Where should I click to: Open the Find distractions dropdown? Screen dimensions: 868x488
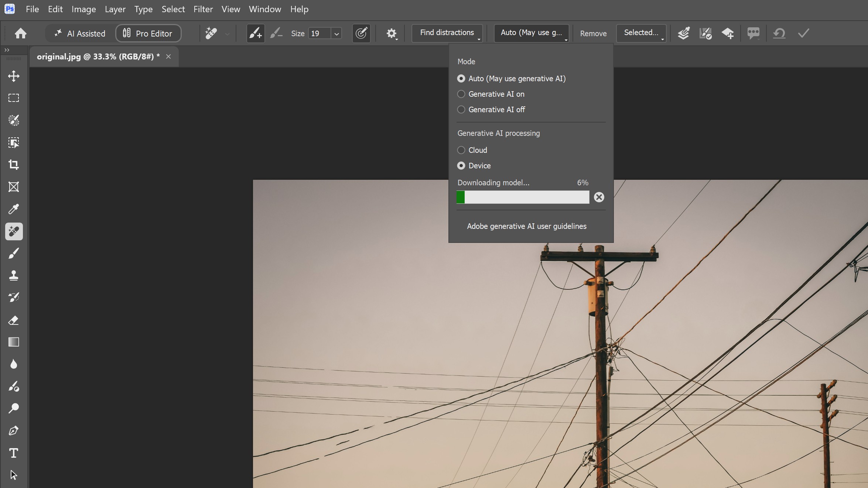click(x=447, y=33)
